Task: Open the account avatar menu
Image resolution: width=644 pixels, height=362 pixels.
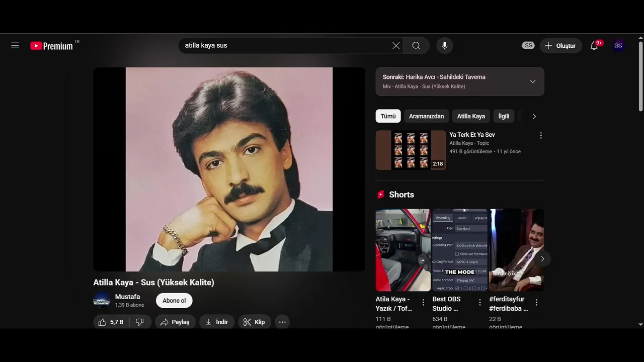Action: pyautogui.click(x=618, y=46)
